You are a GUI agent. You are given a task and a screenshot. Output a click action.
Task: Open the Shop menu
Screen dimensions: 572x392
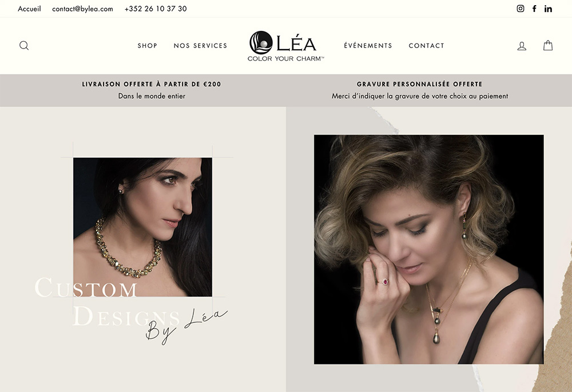[x=148, y=46]
